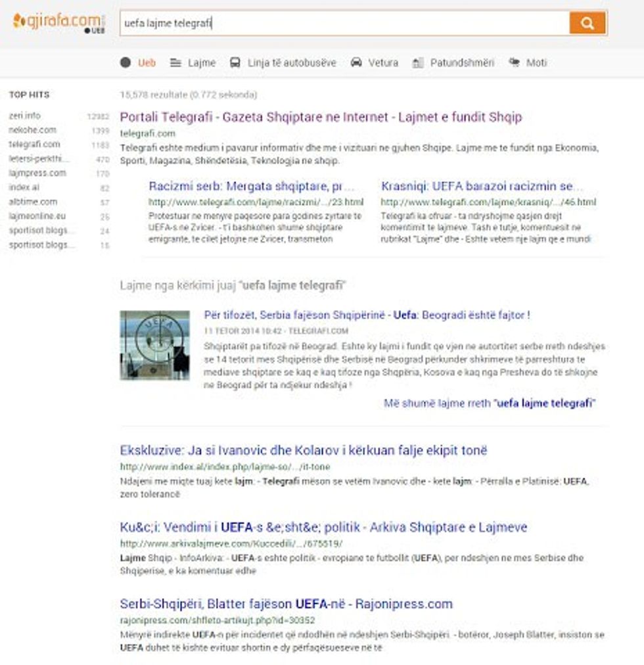Screen dimensions: 644x665
Task: Open Ekskluzive Ivanovic dhe Kolarov result
Action: coord(304,451)
